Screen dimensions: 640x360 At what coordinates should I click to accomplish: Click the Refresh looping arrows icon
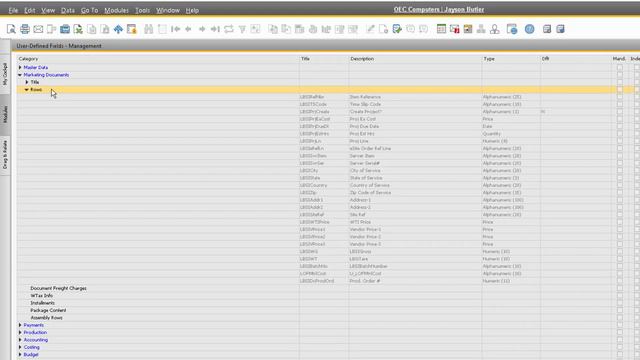pos(229,29)
